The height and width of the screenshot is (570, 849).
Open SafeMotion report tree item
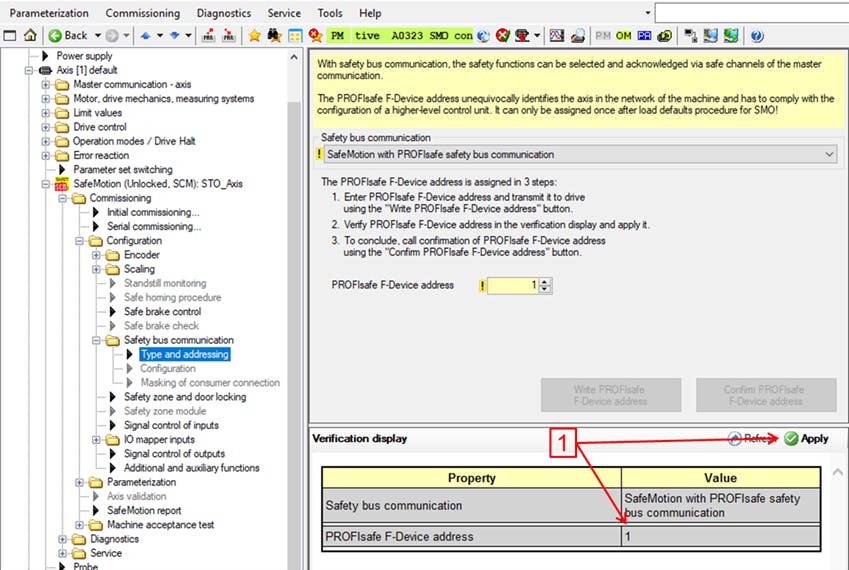[144, 510]
